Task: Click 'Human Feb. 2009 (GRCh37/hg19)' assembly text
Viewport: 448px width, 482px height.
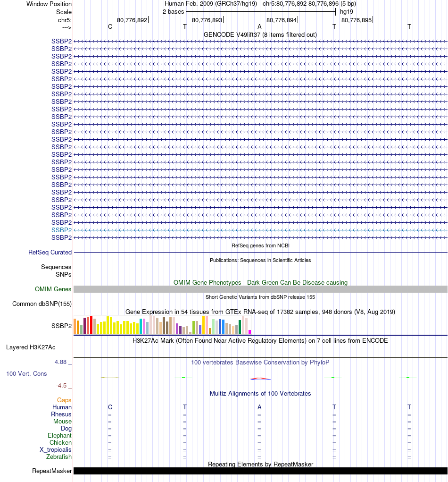Action: click(x=211, y=4)
